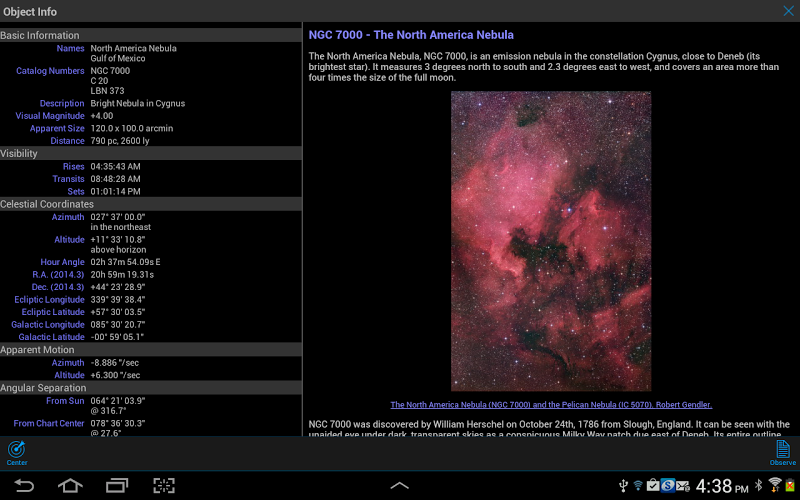Select the Apparent Motion section header

click(151, 349)
